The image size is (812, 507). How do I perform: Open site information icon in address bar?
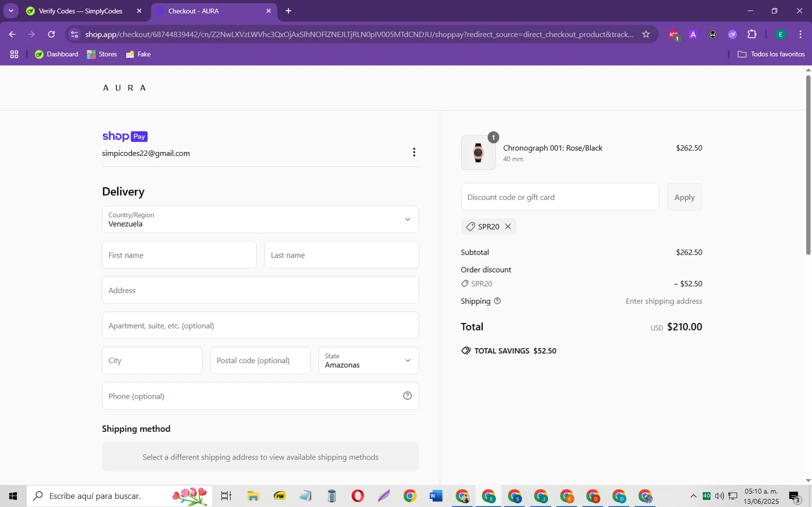[75, 34]
